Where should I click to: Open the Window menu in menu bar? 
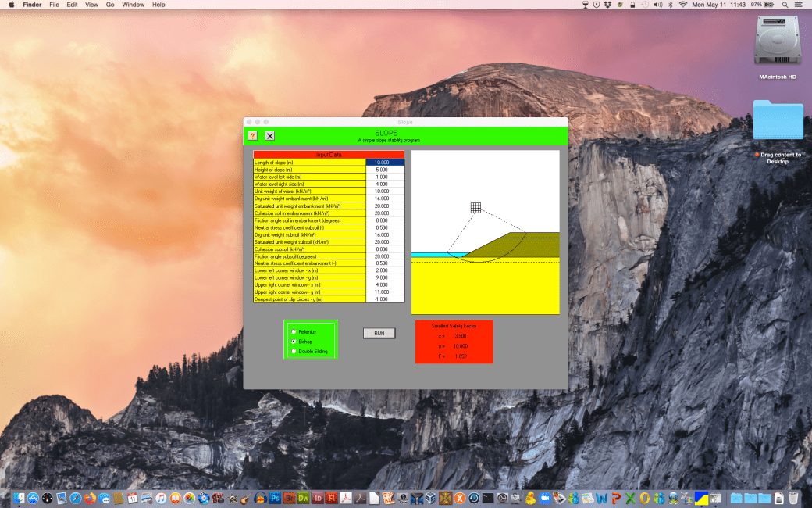pyautogui.click(x=133, y=5)
